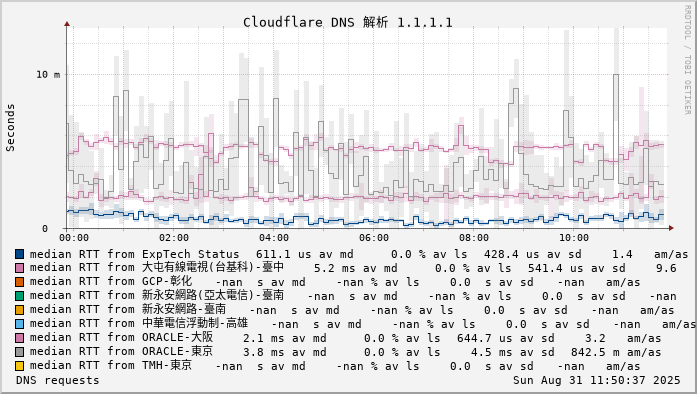Image resolution: width=697 pixels, height=394 pixels.
Task: Click the 611.1 us av md value
Action: point(305,254)
